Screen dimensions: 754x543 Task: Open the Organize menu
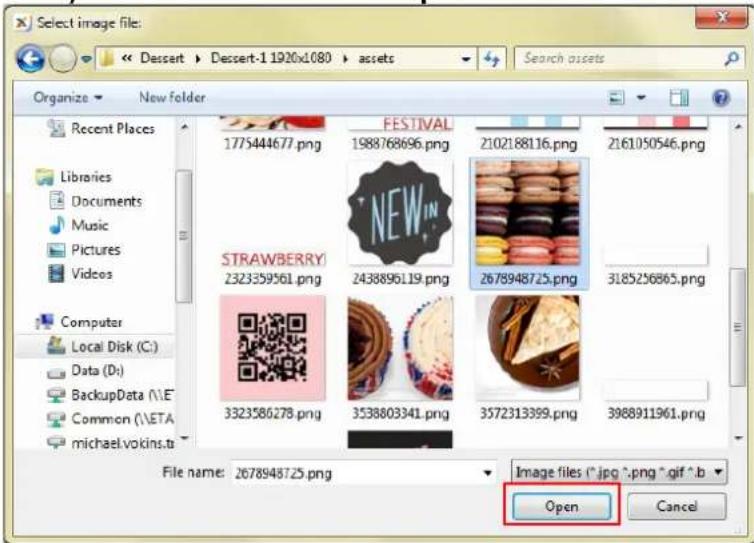[67, 98]
